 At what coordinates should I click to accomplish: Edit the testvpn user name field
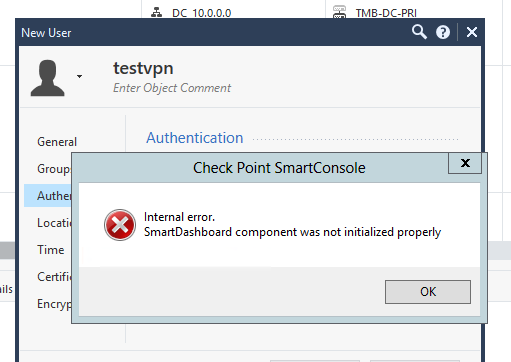143,68
